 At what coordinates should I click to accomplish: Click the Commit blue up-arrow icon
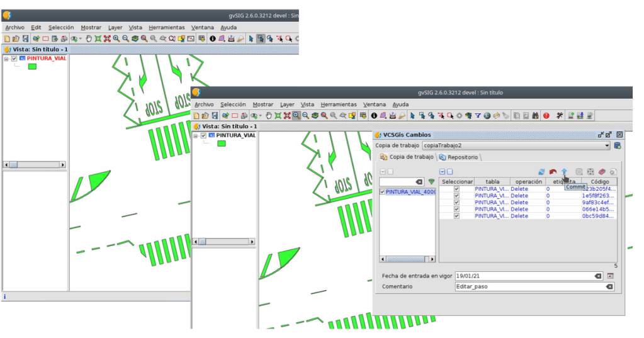[564, 172]
